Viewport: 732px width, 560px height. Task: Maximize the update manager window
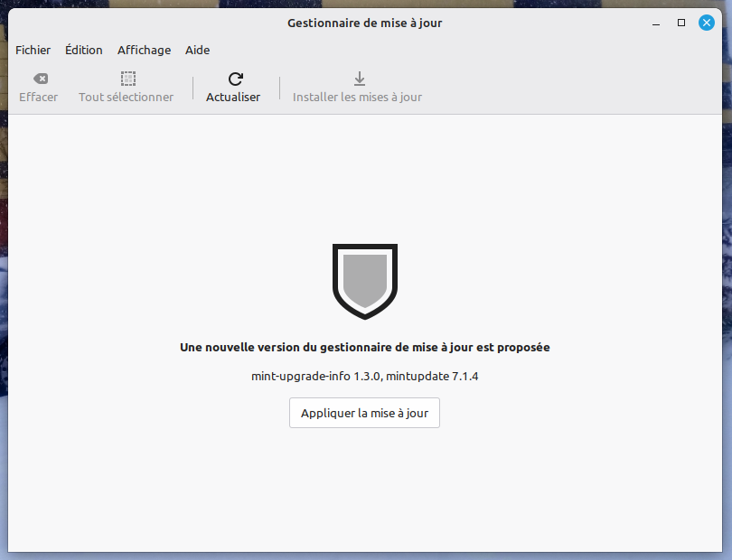(681, 23)
